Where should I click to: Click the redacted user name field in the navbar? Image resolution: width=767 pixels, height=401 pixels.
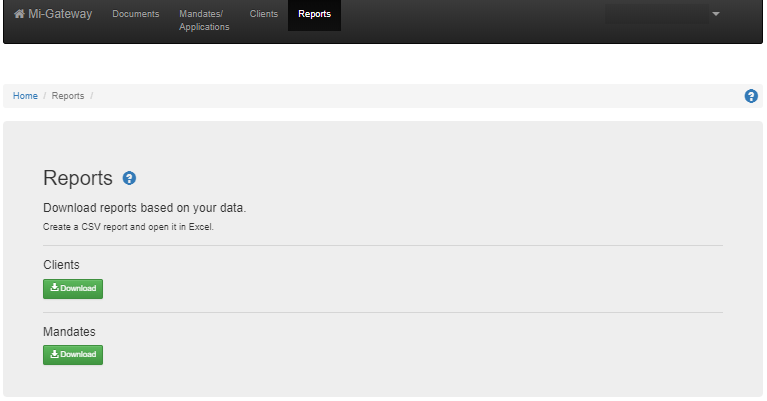656,14
